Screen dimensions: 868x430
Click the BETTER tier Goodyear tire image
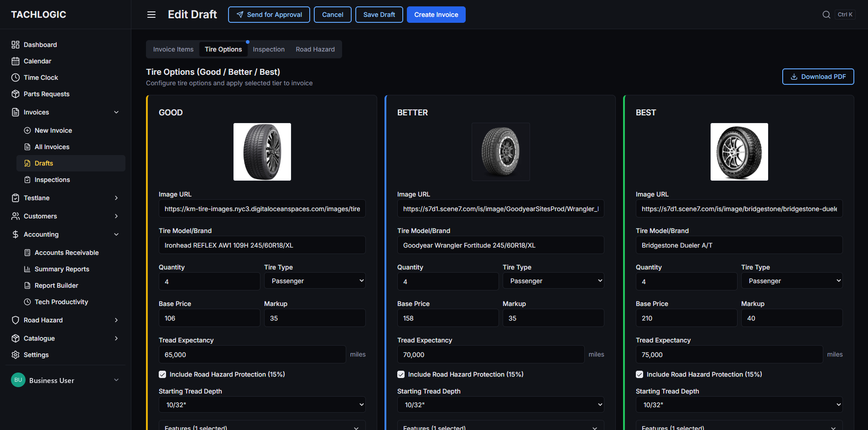[x=501, y=152]
